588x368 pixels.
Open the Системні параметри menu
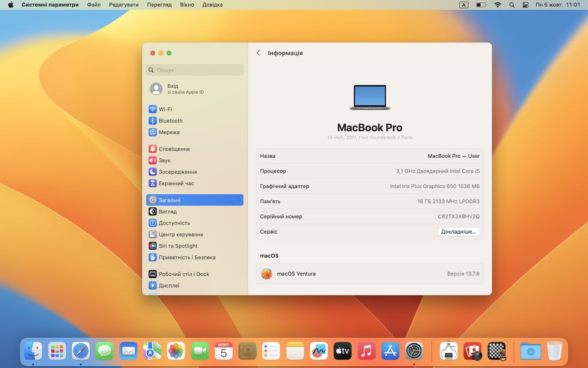tap(50, 5)
